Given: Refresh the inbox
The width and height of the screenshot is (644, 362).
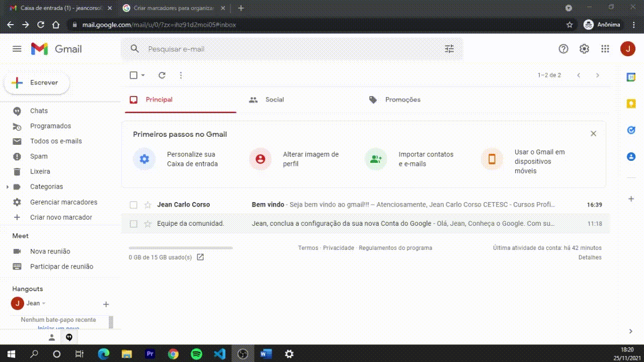Looking at the screenshot, I should tap(162, 75).
